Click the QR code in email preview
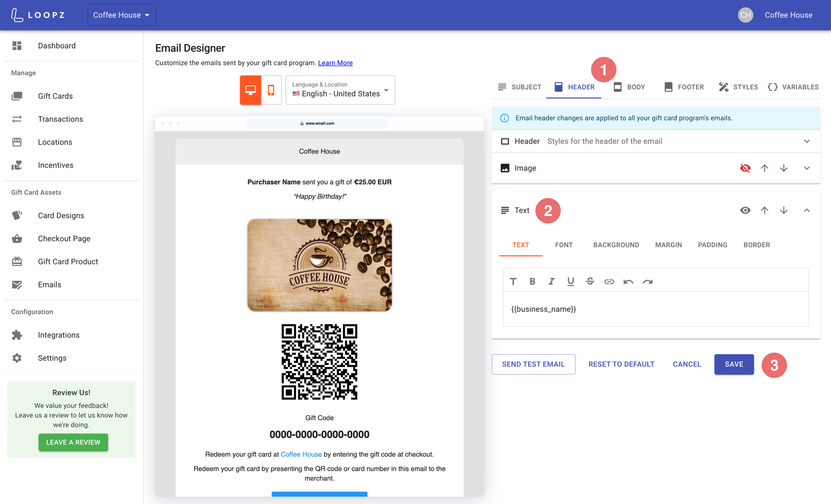 point(319,362)
